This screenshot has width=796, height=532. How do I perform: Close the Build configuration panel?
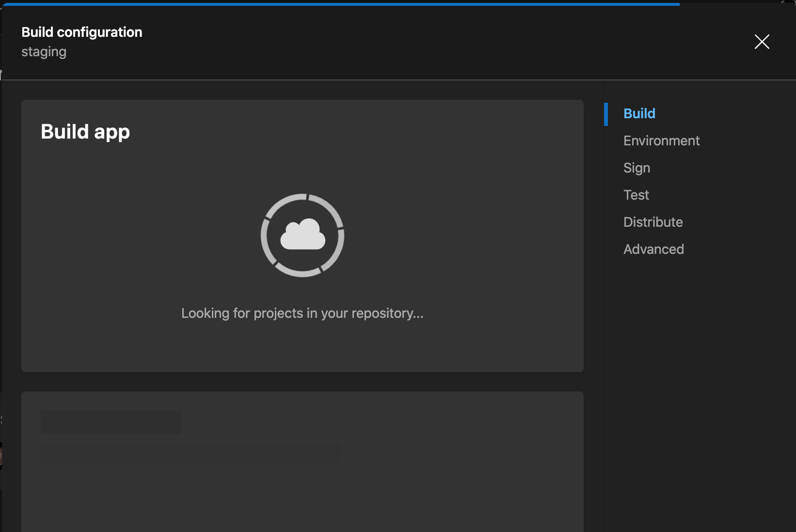pos(762,42)
